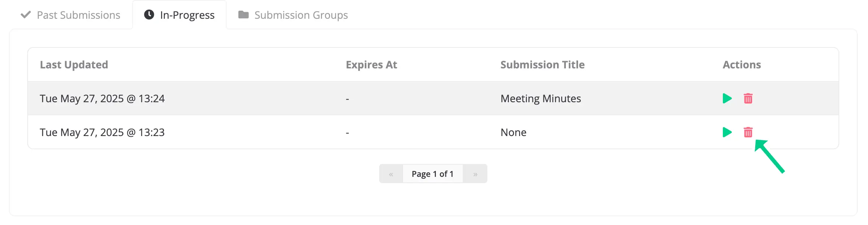This screenshot has height=225, width=868.
Task: Click the Submission Title column header
Action: [x=542, y=65]
